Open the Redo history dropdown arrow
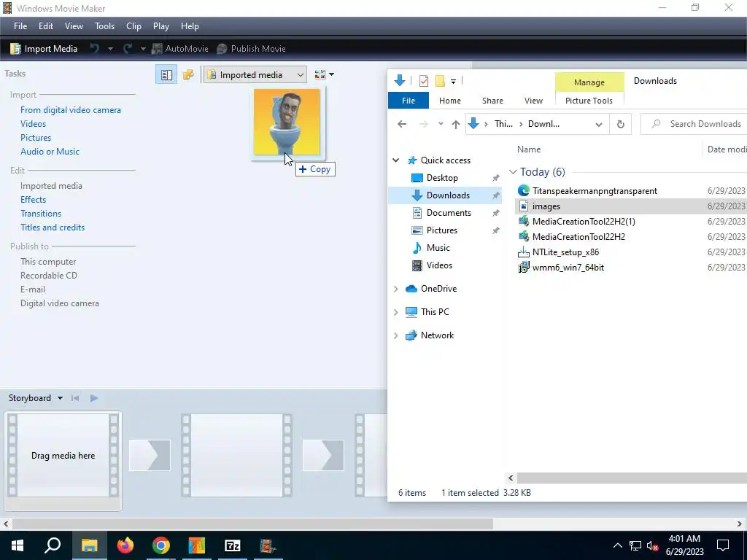Viewport: 747px width, 560px height. [142, 49]
